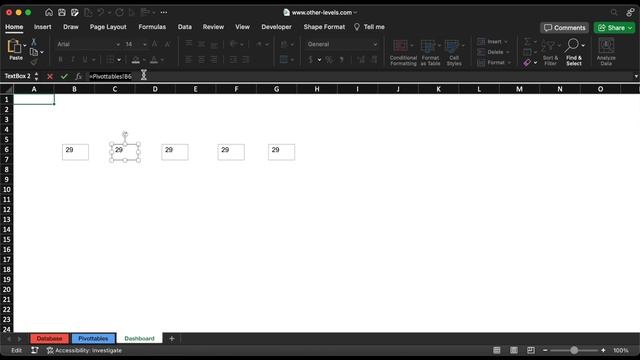Cancel formula entry with red X
The height and width of the screenshot is (360, 640).
[50, 76]
